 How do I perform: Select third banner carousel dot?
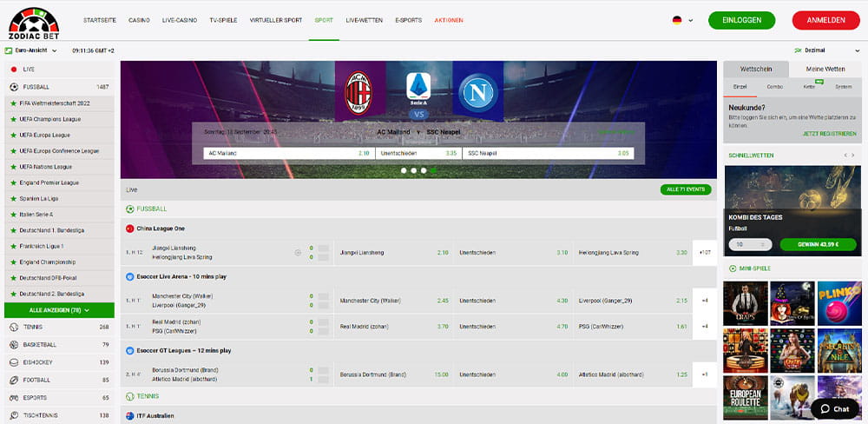coord(424,170)
